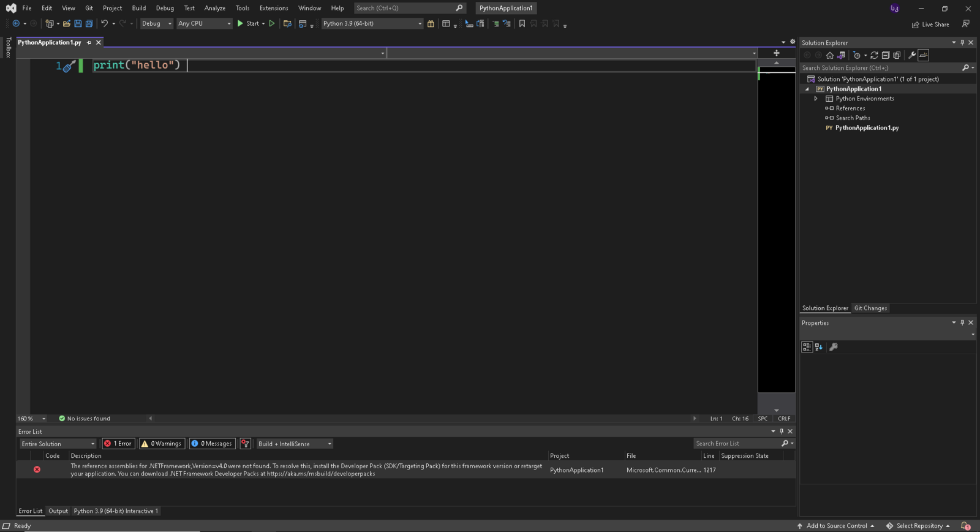Click the New Project icon in toolbar
Image resolution: width=980 pixels, height=532 pixels.
50,23
